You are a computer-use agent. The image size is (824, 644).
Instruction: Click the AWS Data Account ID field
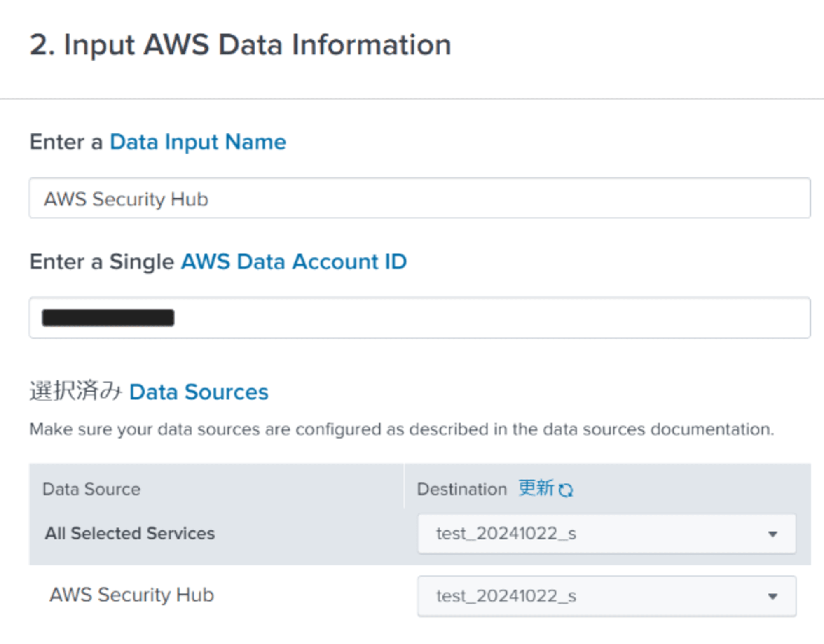(x=419, y=317)
